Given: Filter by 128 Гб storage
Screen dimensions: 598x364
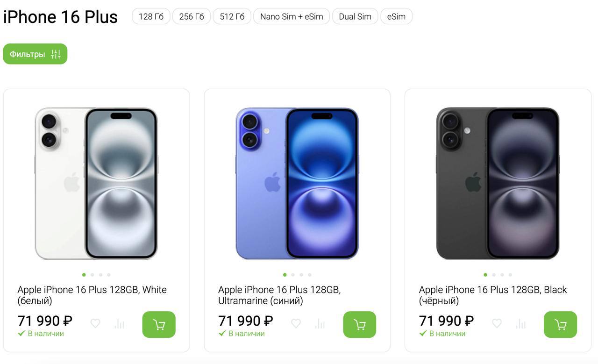Looking at the screenshot, I should coord(151,16).
